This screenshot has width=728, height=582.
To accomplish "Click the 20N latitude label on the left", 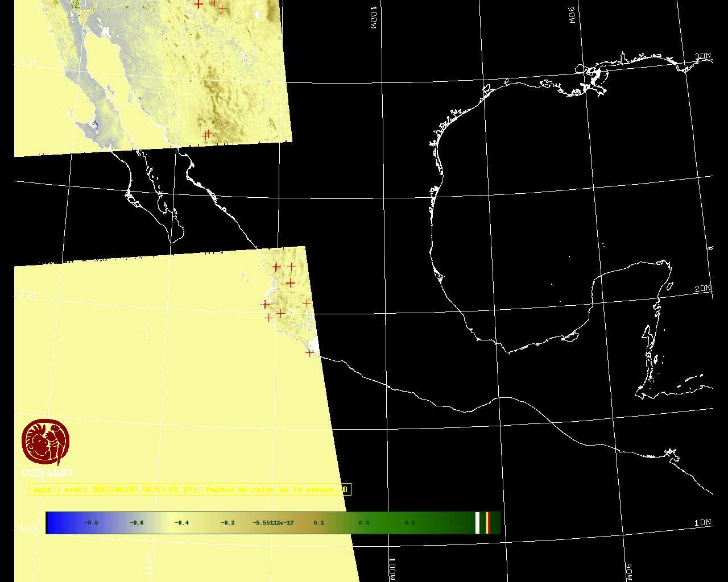I will tap(27, 294).
